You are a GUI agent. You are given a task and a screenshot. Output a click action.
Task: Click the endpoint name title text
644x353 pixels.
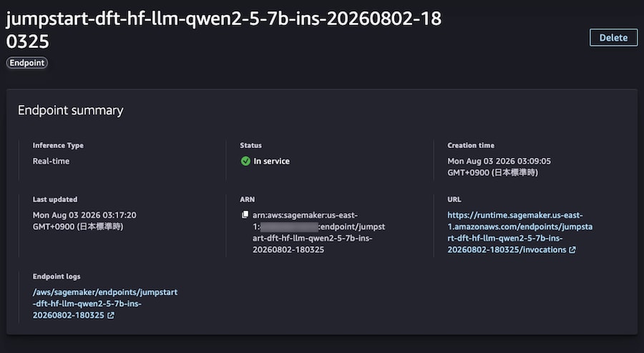pyautogui.click(x=224, y=30)
